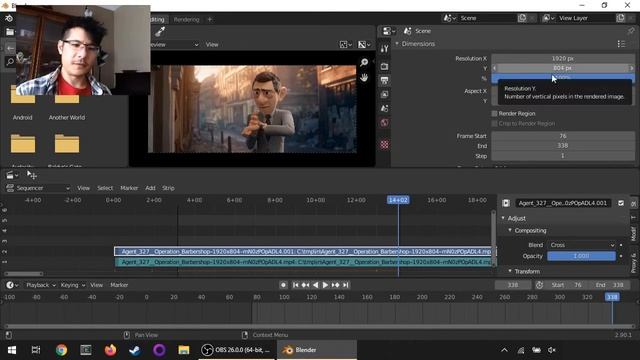This screenshot has width=640, height=360.
Task: Open the Blend mode Cross dropdown
Action: (x=581, y=245)
